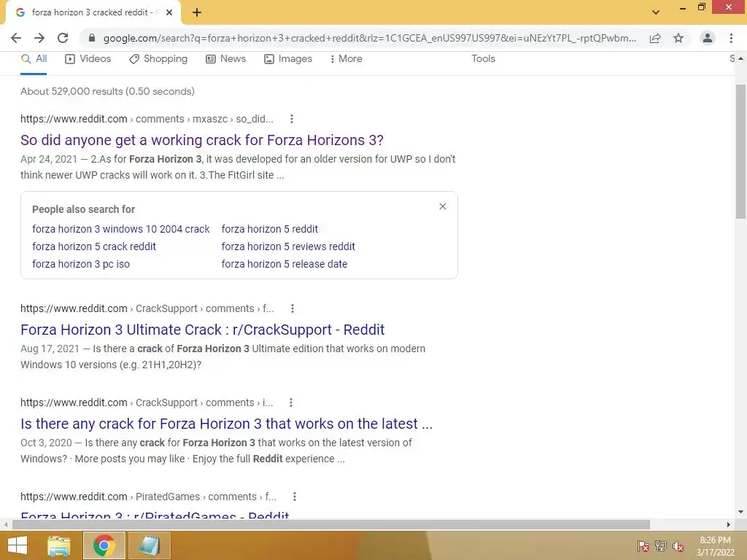Open options for PiratedGames result
Viewport: 747px width, 560px height.
coord(295,497)
